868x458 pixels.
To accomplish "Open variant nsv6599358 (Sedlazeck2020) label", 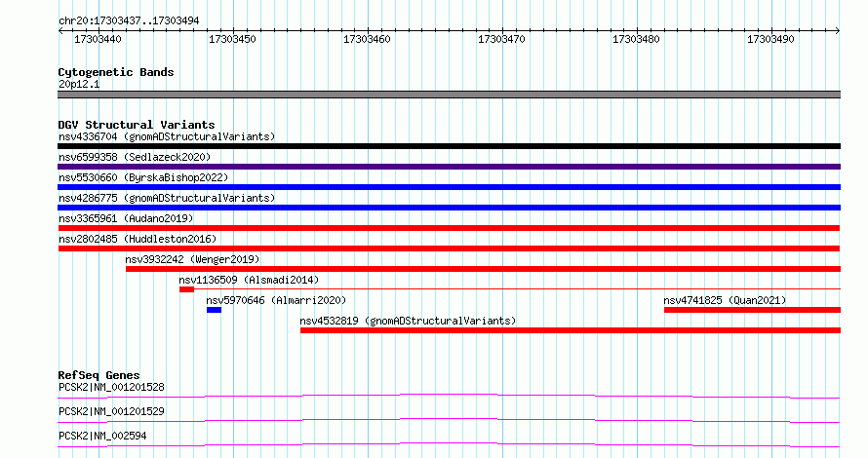I will point(135,157).
